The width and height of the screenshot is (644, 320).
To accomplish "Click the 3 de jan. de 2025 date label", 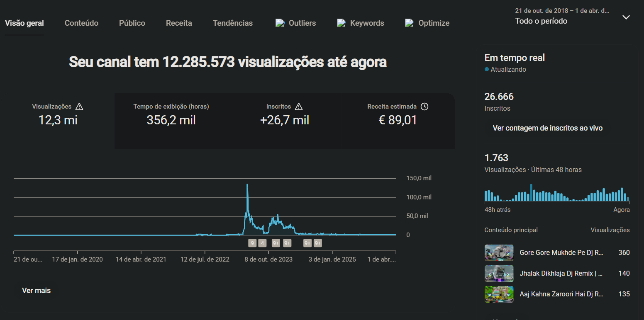I will pos(332,259).
